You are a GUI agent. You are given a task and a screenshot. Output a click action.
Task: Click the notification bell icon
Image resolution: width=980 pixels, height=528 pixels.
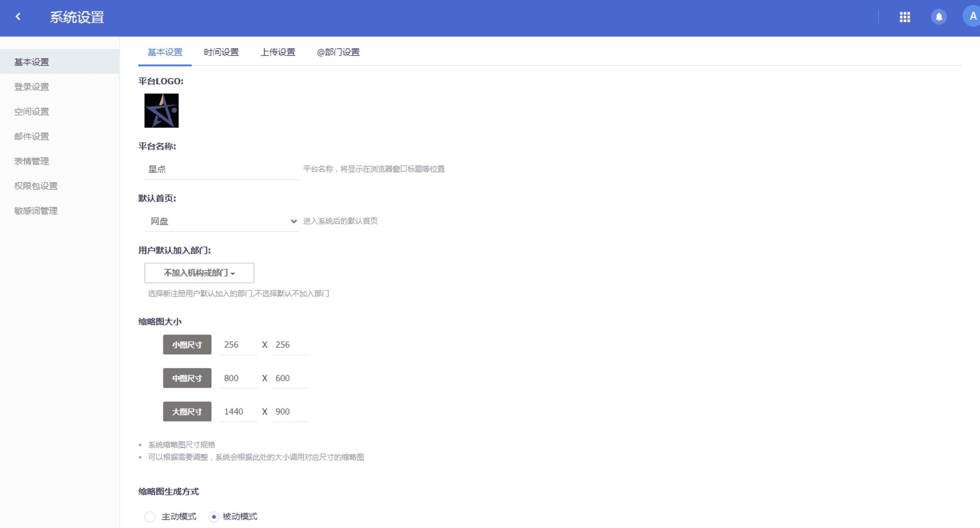pyautogui.click(x=938, y=17)
